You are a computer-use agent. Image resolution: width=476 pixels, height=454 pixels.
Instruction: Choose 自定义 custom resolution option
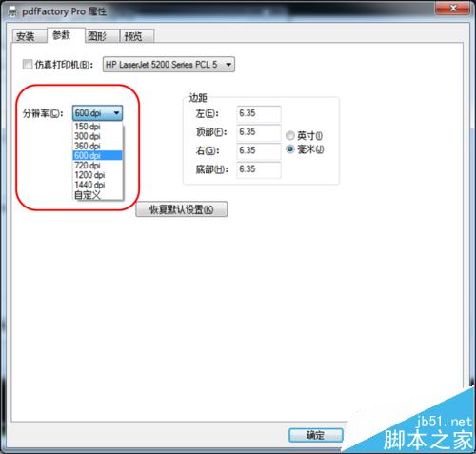[97, 195]
